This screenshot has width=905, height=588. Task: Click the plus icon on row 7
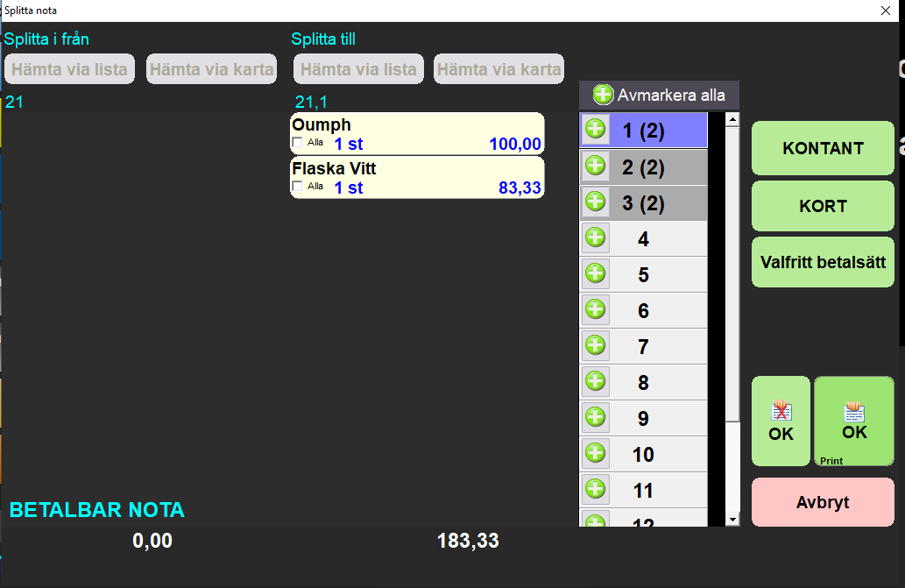click(x=596, y=346)
